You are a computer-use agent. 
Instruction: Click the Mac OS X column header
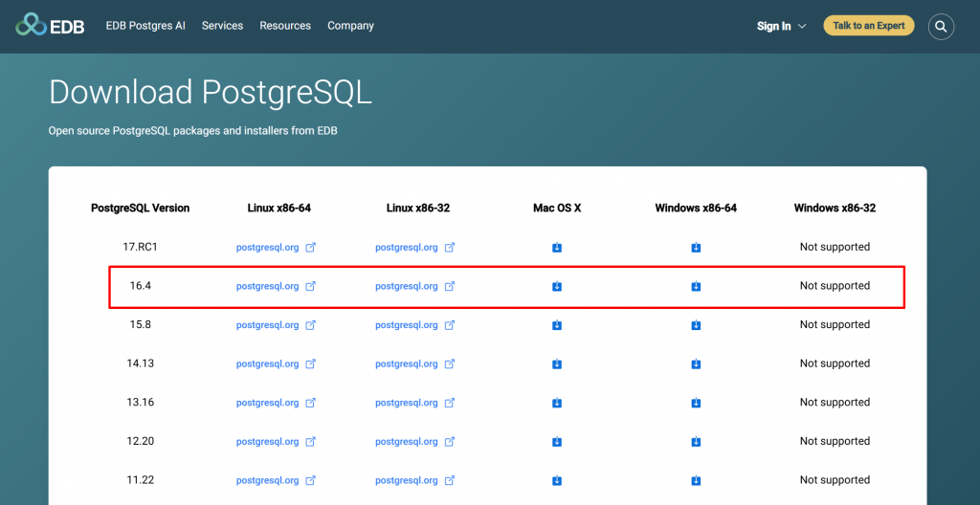click(x=557, y=209)
